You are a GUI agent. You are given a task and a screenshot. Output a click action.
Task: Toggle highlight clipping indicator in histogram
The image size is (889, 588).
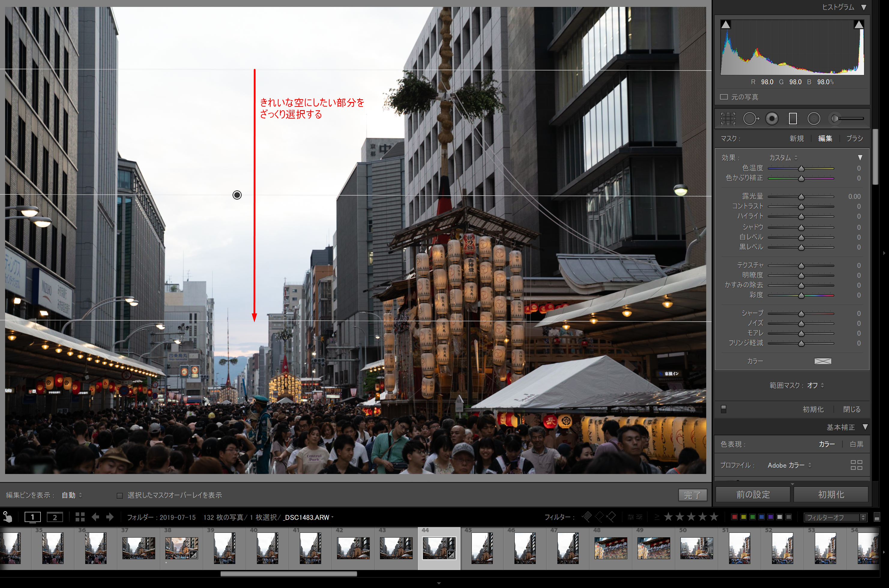[x=858, y=25]
